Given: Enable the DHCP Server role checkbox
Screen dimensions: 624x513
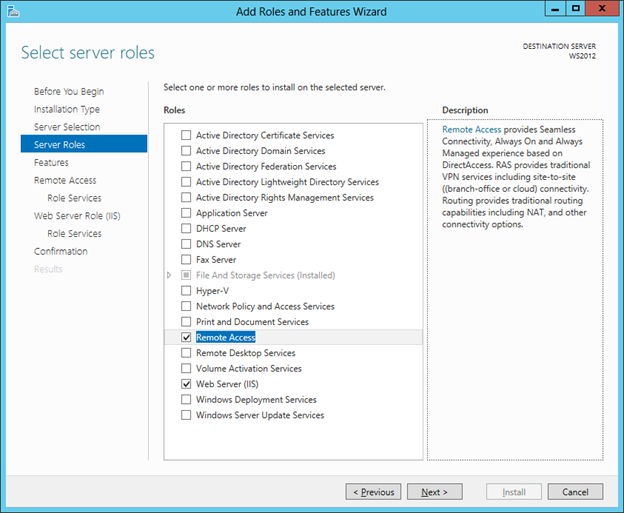Looking at the screenshot, I should coord(186,228).
